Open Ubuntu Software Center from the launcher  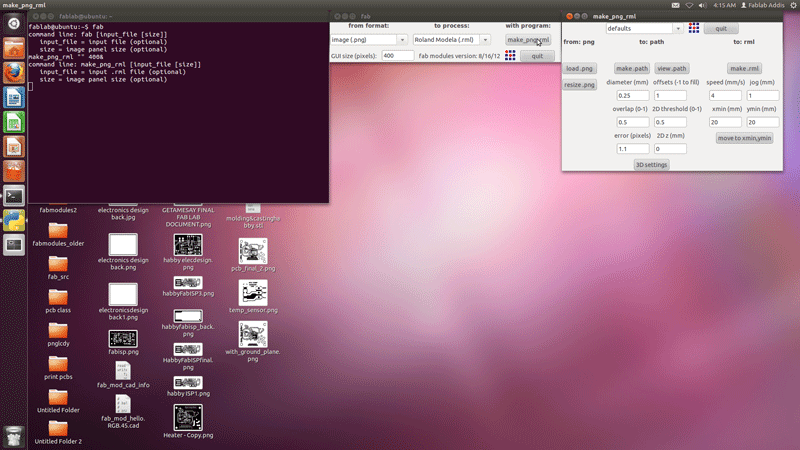coord(14,171)
